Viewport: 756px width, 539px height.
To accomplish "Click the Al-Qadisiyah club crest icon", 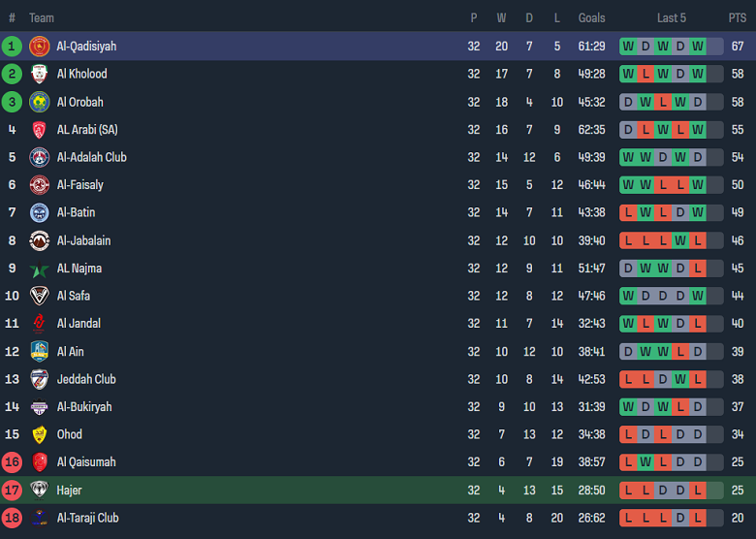I will (x=40, y=46).
